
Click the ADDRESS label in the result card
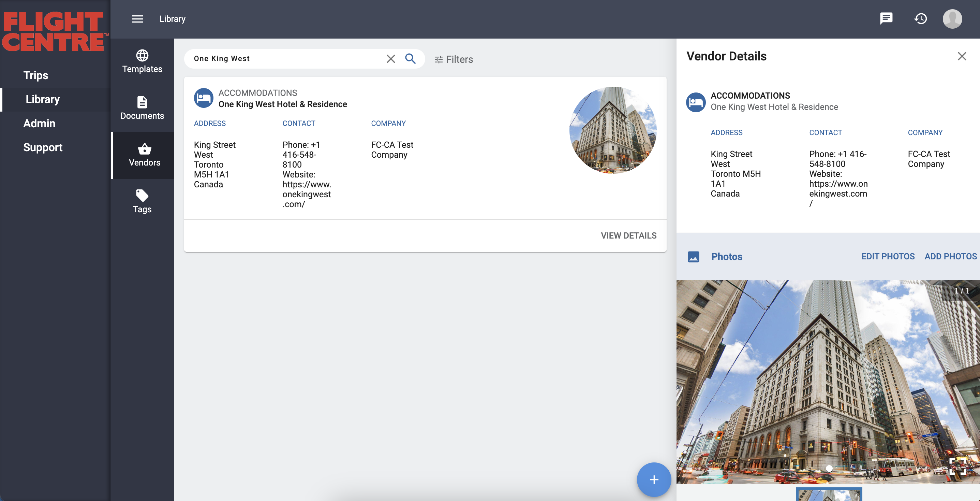pos(210,123)
